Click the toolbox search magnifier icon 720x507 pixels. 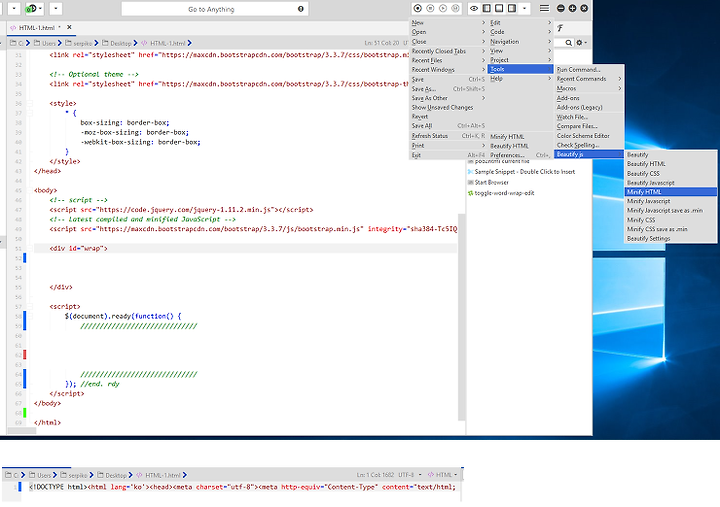coord(568,43)
